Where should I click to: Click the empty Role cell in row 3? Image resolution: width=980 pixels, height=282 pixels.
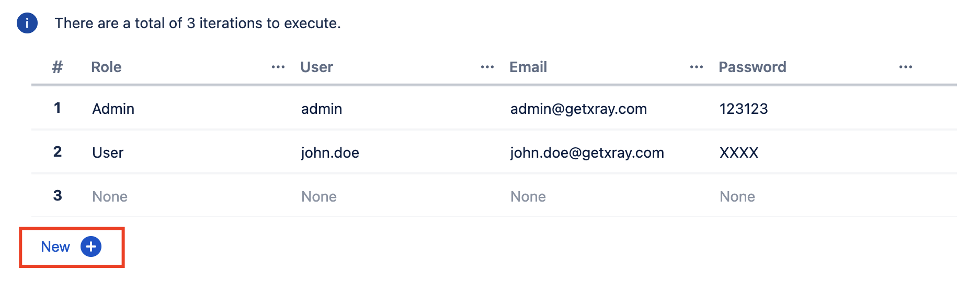(110, 196)
